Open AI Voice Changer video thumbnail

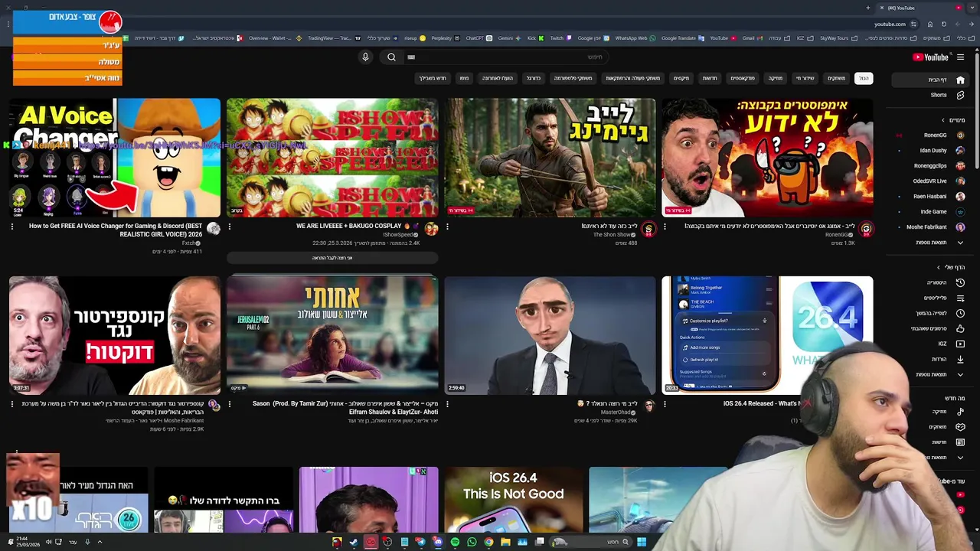coord(115,158)
